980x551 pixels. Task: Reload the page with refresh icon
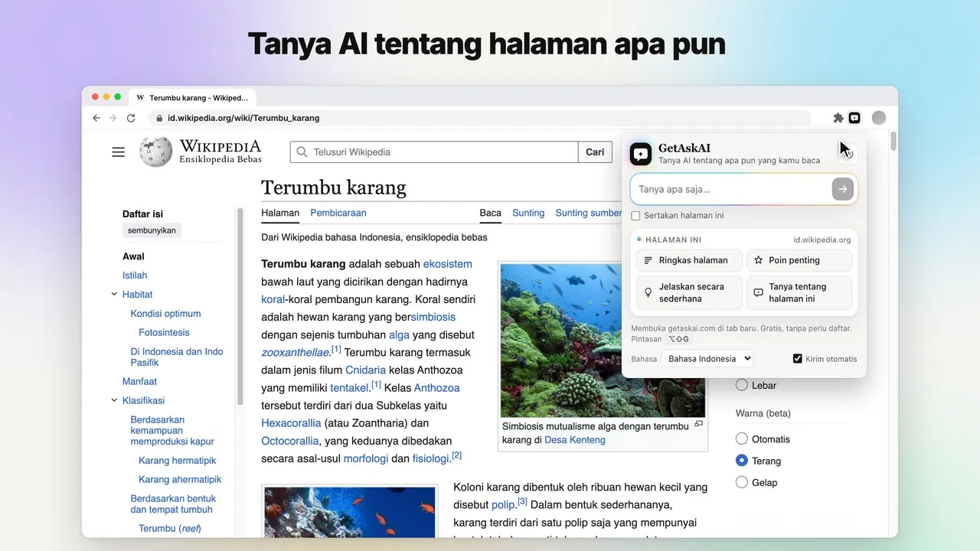point(131,118)
